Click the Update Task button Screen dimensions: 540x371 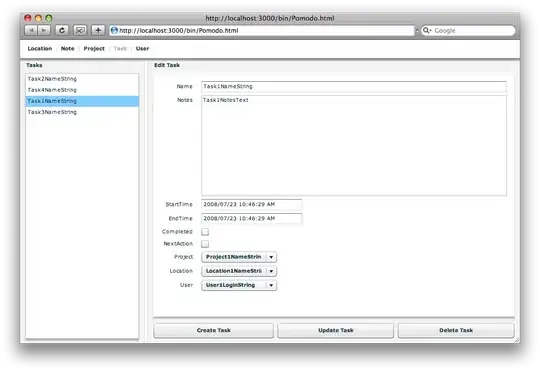(336, 330)
